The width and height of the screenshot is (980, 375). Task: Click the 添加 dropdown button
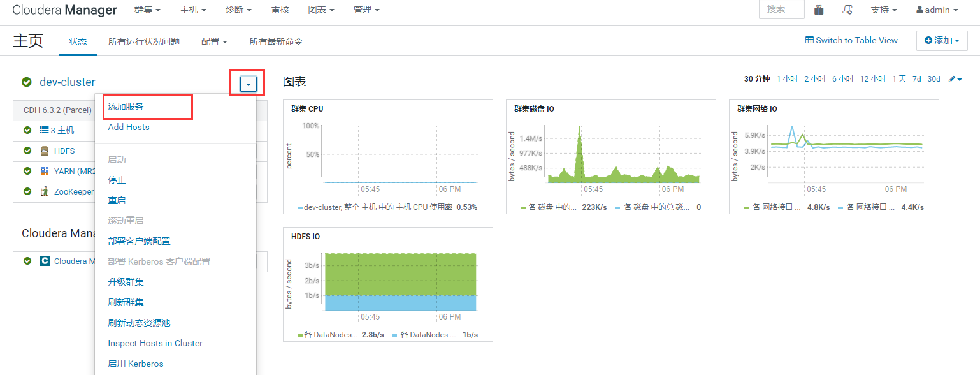click(942, 41)
